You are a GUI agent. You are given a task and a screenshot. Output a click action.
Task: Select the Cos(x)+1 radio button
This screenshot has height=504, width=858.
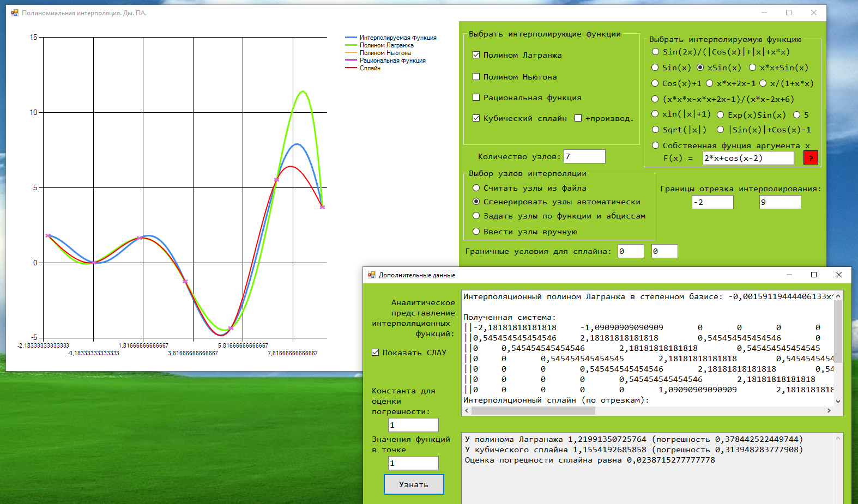655,83
